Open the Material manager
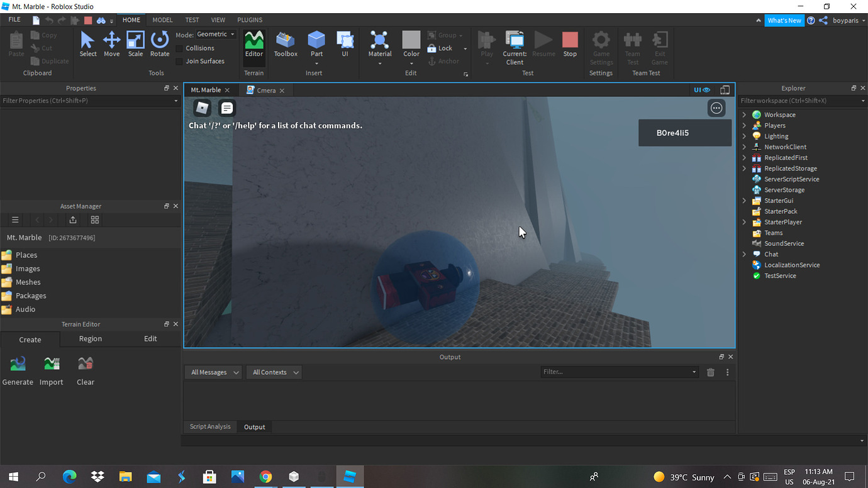 click(379, 44)
